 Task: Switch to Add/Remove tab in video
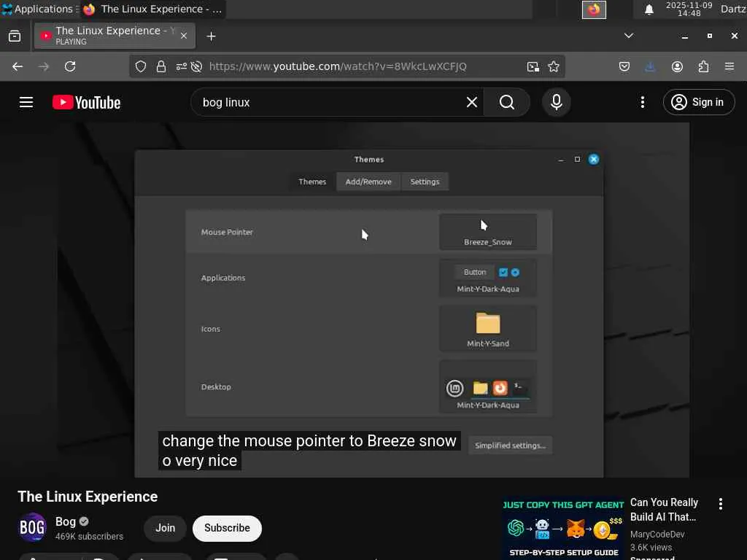pyautogui.click(x=368, y=182)
